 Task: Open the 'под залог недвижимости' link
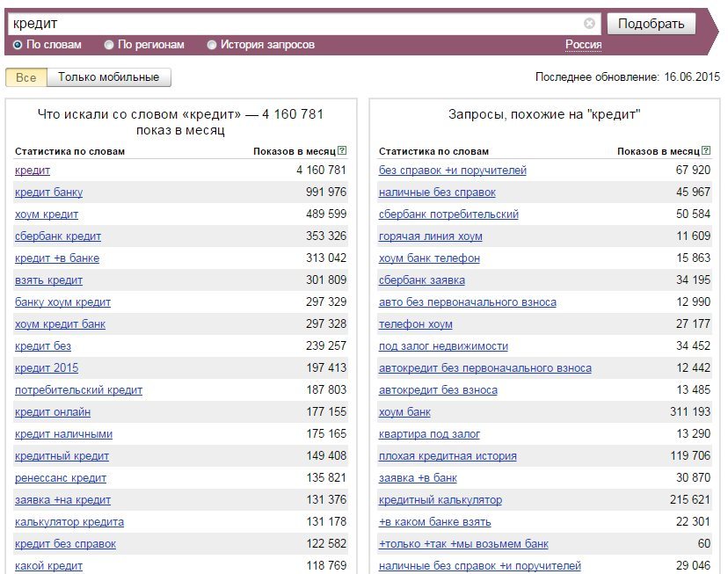point(443,346)
